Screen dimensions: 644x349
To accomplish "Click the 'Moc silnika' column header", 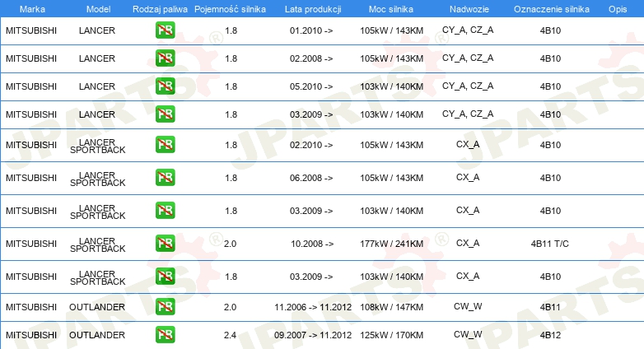I will 391,9.
